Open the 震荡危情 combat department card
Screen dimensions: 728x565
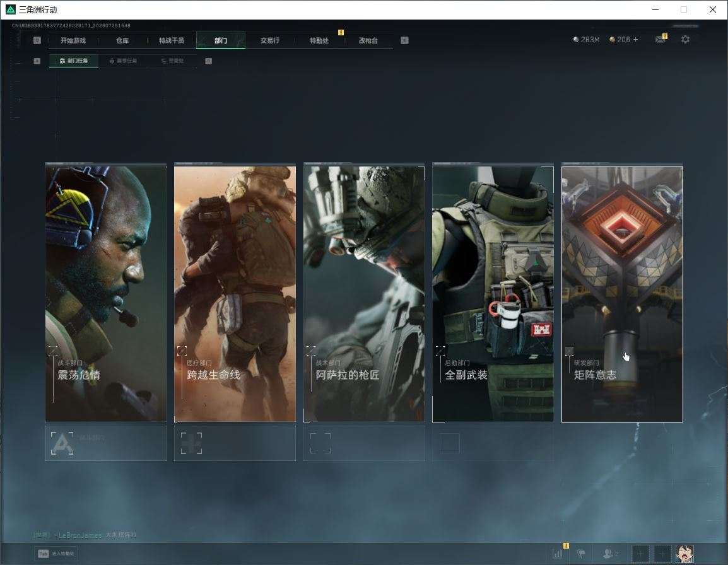(106, 293)
